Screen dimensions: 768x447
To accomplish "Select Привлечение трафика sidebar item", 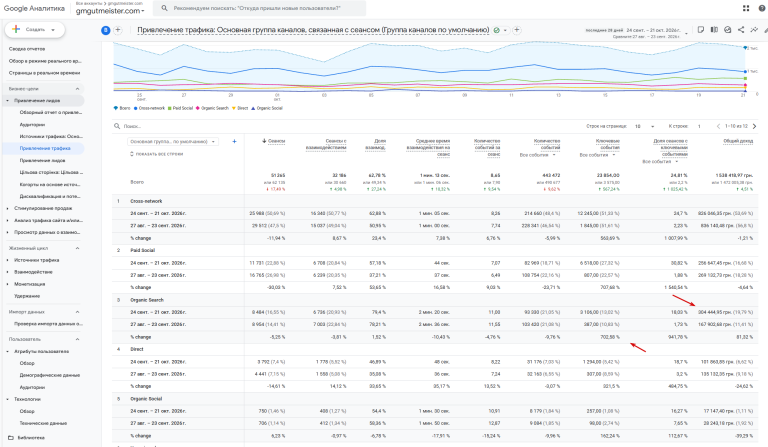I will tap(45, 148).
